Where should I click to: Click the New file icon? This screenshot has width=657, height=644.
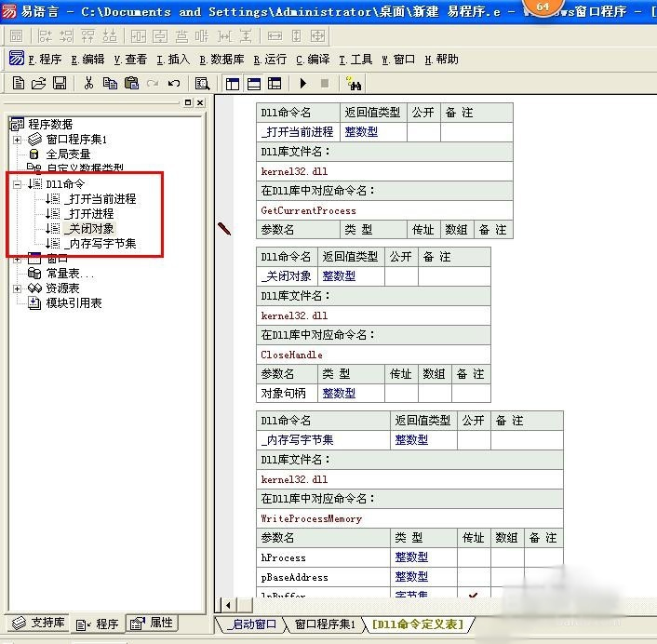click(18, 83)
